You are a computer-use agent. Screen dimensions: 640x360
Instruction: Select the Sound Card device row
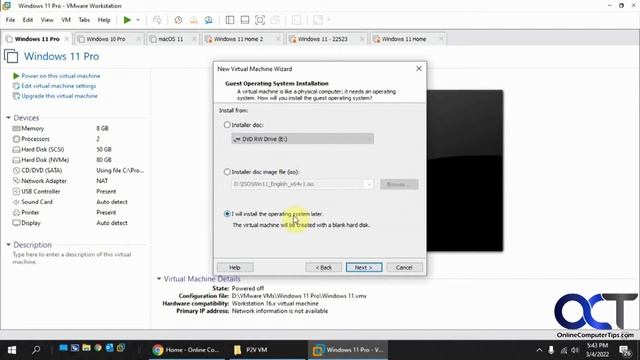[78, 202]
